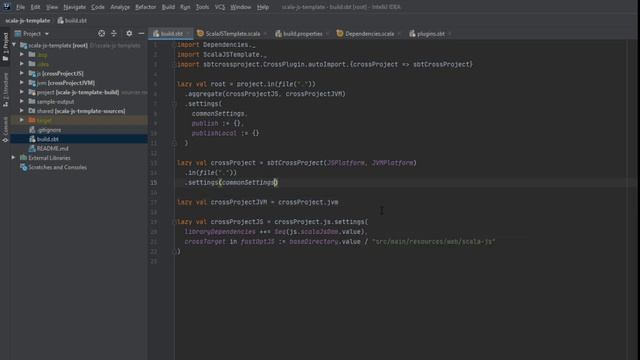Screen dimensions: 640x360
Task: Click the locate/scroll-from-source target icon
Action: coord(101,33)
